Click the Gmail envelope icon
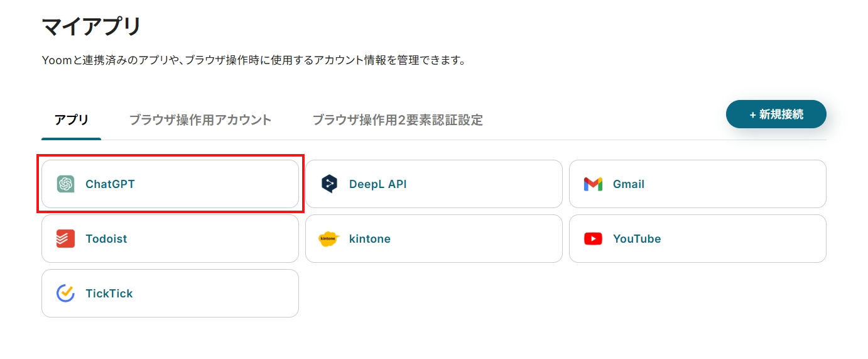The image size is (868, 359). [593, 184]
